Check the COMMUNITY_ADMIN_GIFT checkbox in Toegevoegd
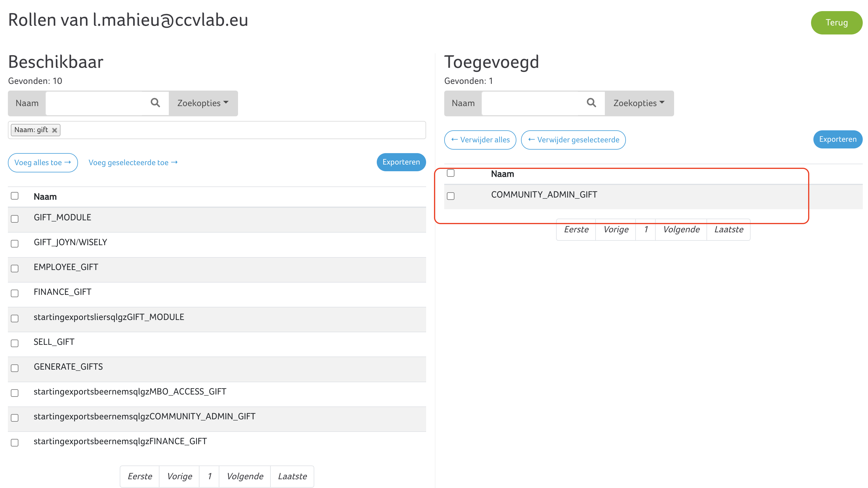 pos(451,196)
